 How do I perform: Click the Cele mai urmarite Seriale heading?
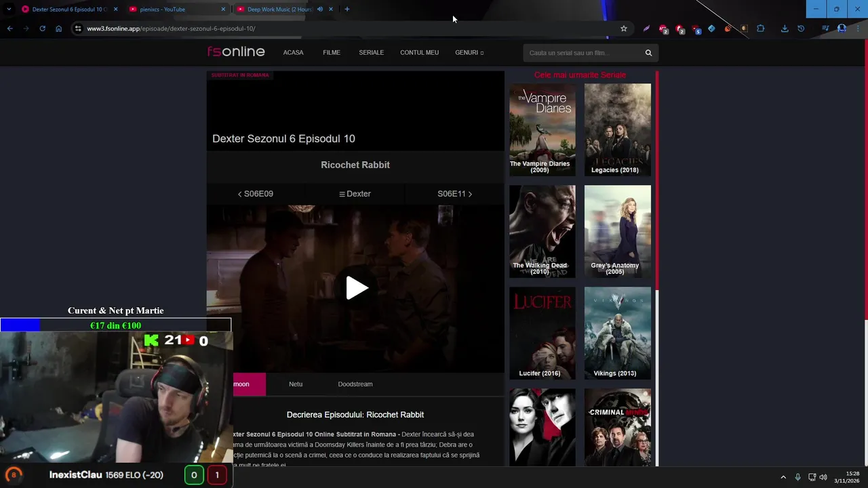click(580, 75)
